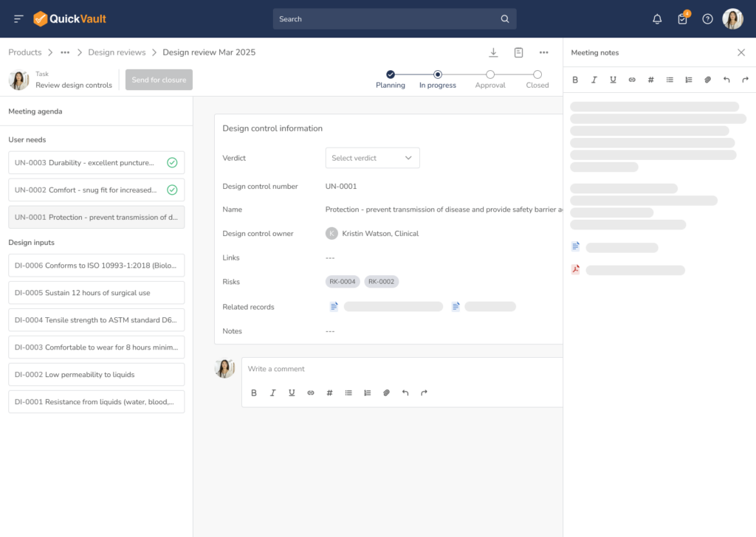Click the paperclip attachment icon in Meeting notes
Viewport: 756px width, 537px height.
pos(707,80)
